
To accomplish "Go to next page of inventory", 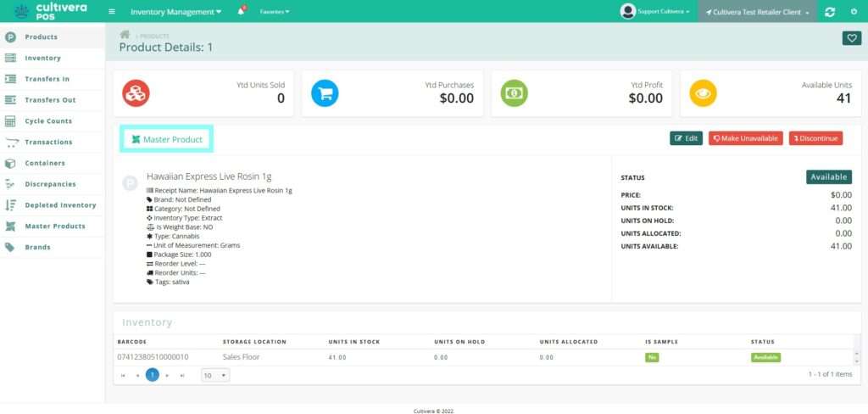I will tap(167, 374).
